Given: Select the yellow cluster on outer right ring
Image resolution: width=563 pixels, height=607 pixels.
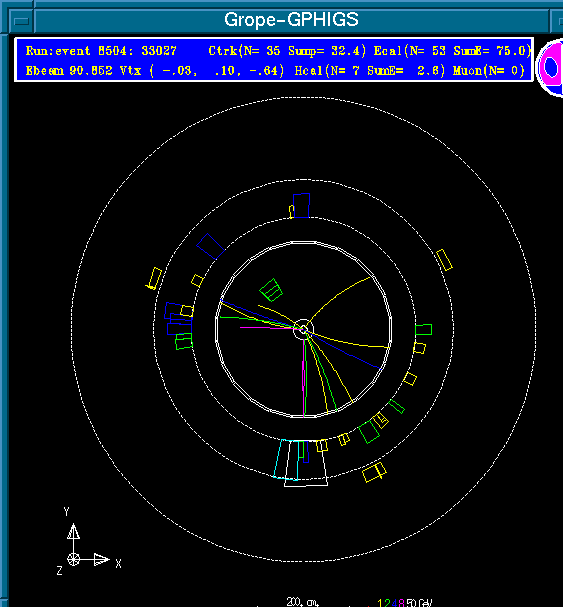Looking at the screenshot, I should click(444, 260).
